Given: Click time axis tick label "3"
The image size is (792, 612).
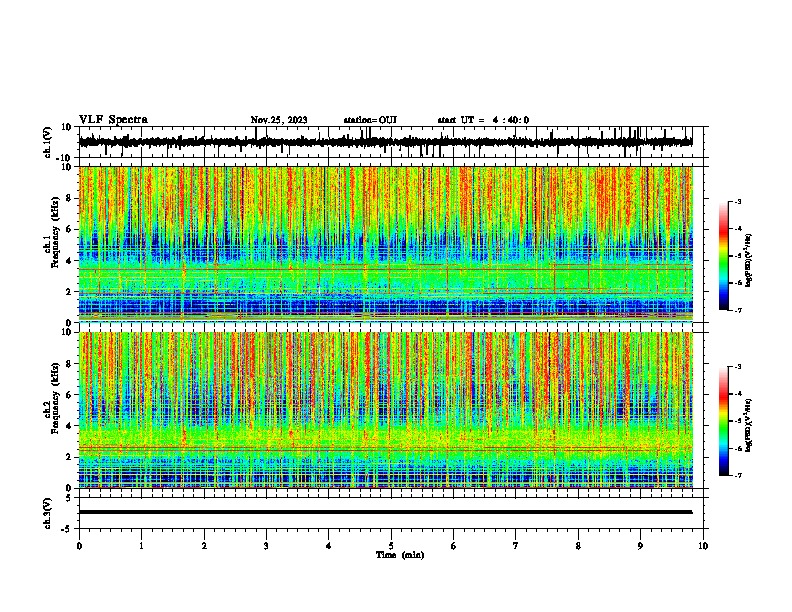Looking at the screenshot, I should click(266, 546).
